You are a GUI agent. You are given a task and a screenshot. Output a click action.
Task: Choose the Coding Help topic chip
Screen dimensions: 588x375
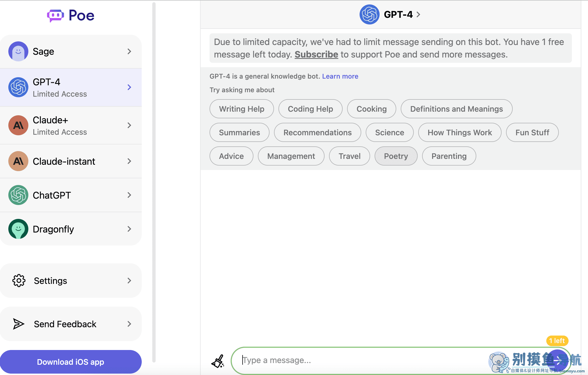click(x=310, y=109)
